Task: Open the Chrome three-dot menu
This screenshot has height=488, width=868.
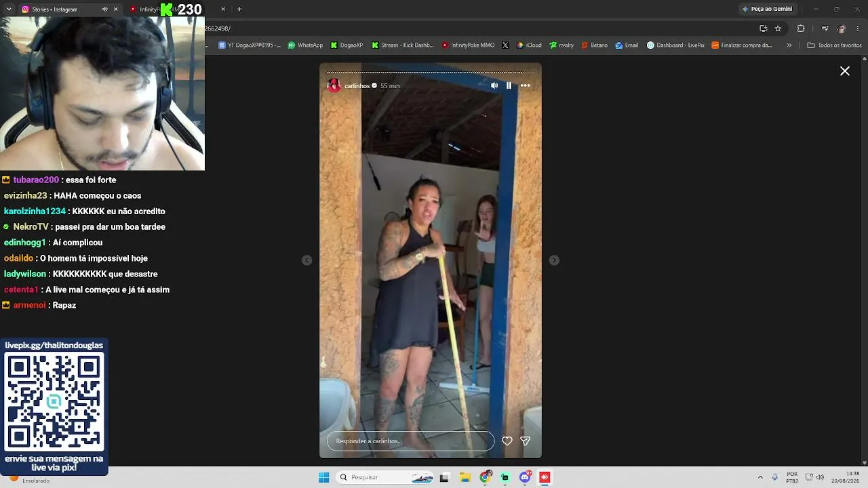Action: 859,28
